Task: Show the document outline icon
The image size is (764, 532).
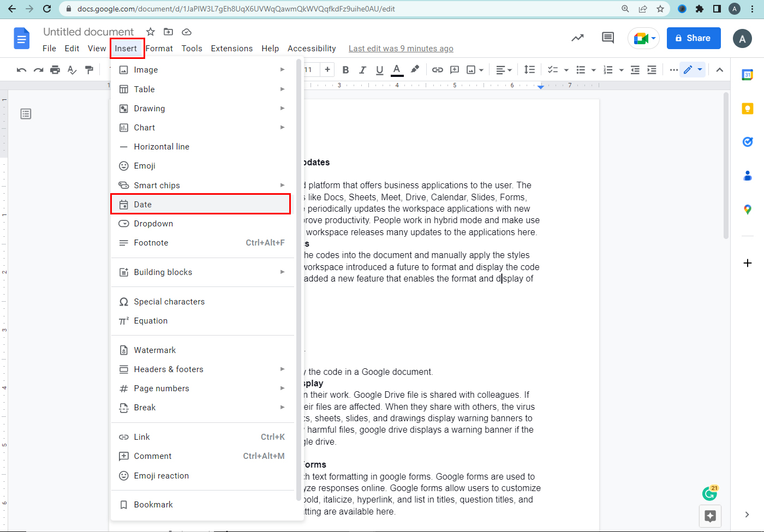Action: tap(26, 113)
